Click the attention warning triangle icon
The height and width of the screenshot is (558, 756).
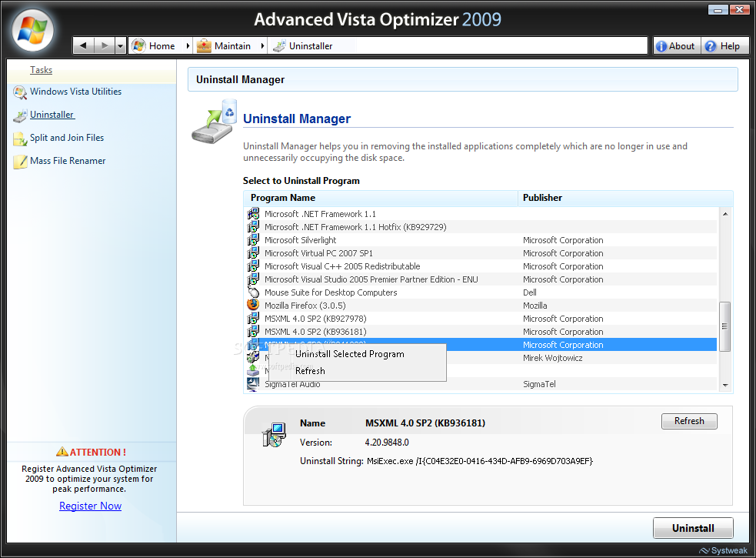pos(62,452)
